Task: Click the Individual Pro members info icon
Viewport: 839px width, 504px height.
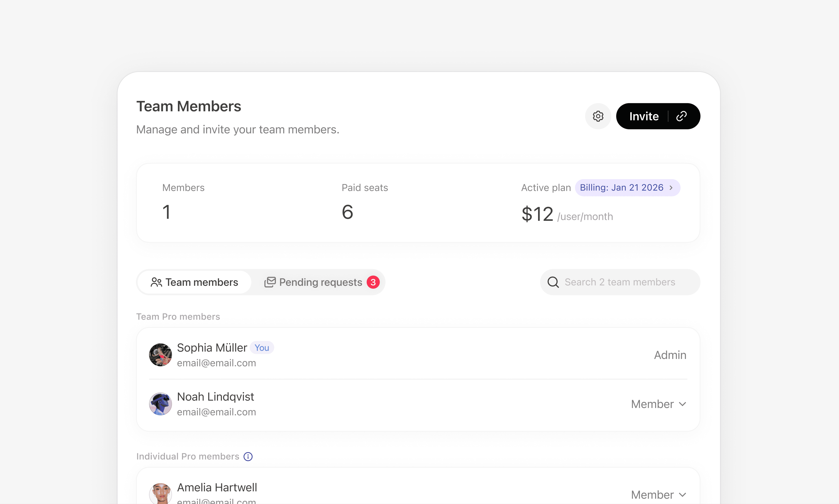Action: [x=248, y=456]
